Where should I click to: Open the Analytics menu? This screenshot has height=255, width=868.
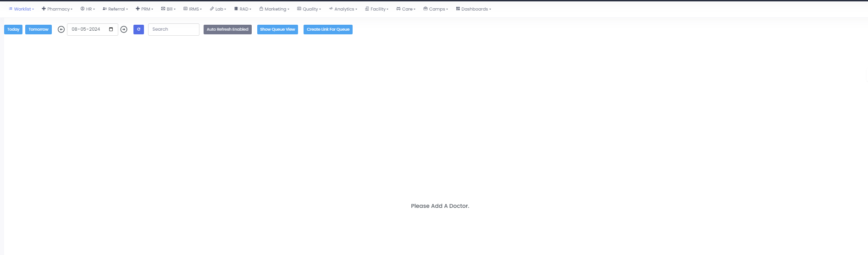343,9
